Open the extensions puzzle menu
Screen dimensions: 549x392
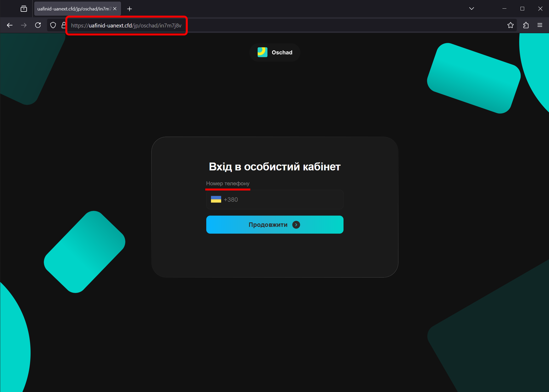526,25
